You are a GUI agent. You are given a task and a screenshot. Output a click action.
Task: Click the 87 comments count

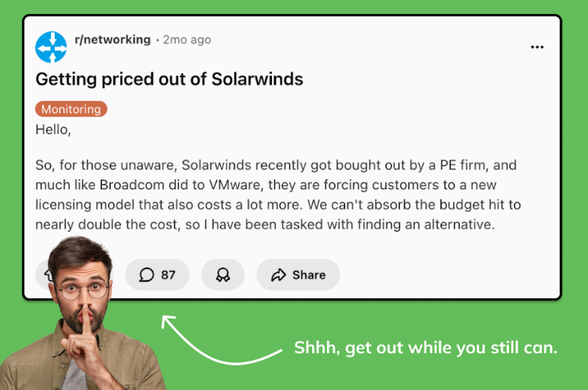(168, 275)
